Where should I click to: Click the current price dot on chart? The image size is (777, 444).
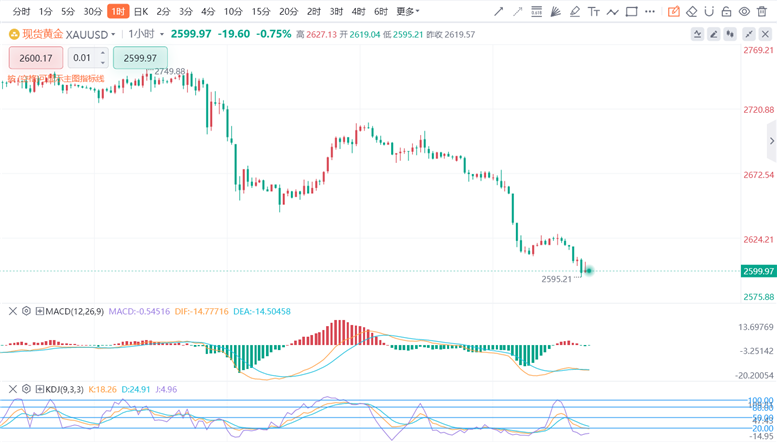(x=589, y=271)
